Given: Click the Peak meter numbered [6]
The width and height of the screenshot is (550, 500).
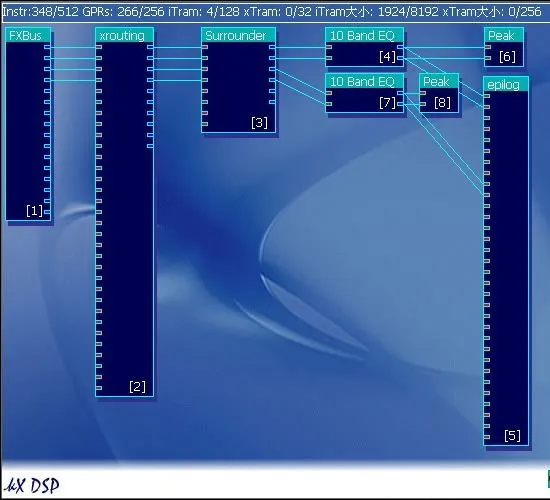Looking at the screenshot, I should tap(504, 47).
